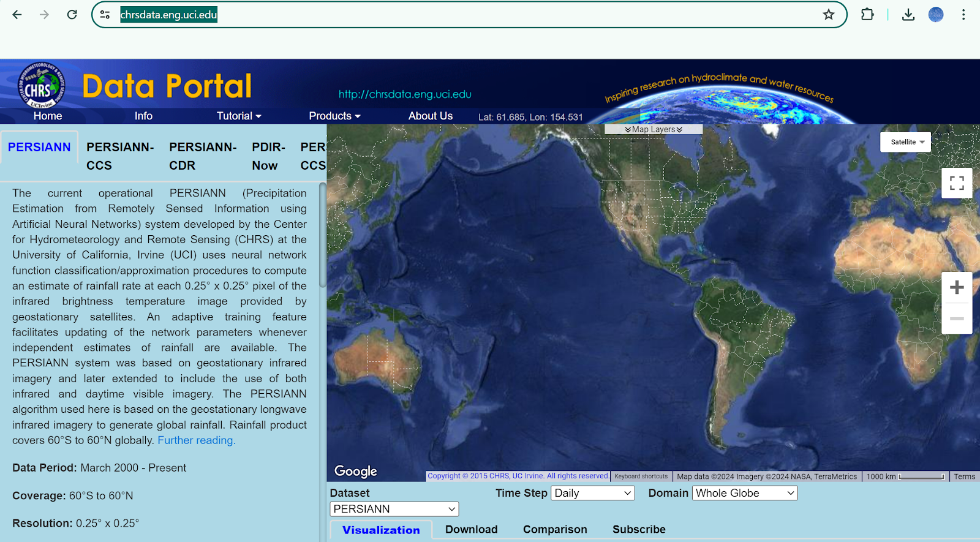Expand the Products dropdown menu

coord(334,116)
